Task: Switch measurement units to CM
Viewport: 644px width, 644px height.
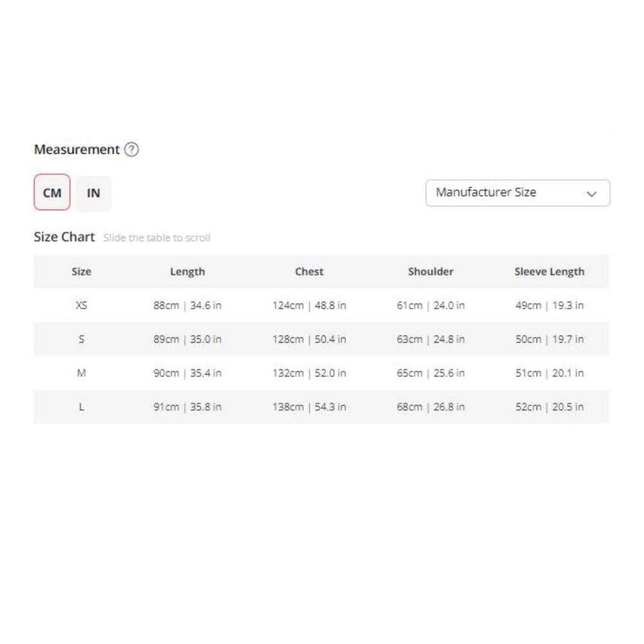Action: [x=52, y=193]
